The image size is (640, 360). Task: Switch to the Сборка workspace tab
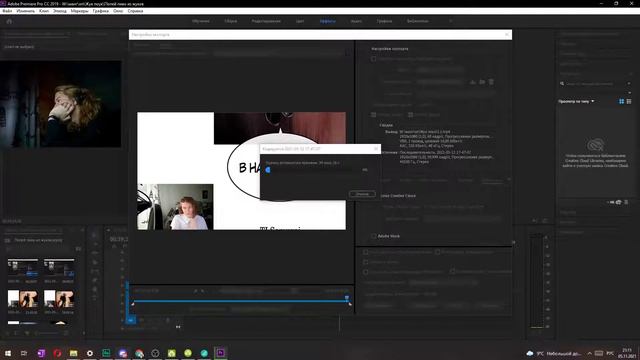click(231, 21)
